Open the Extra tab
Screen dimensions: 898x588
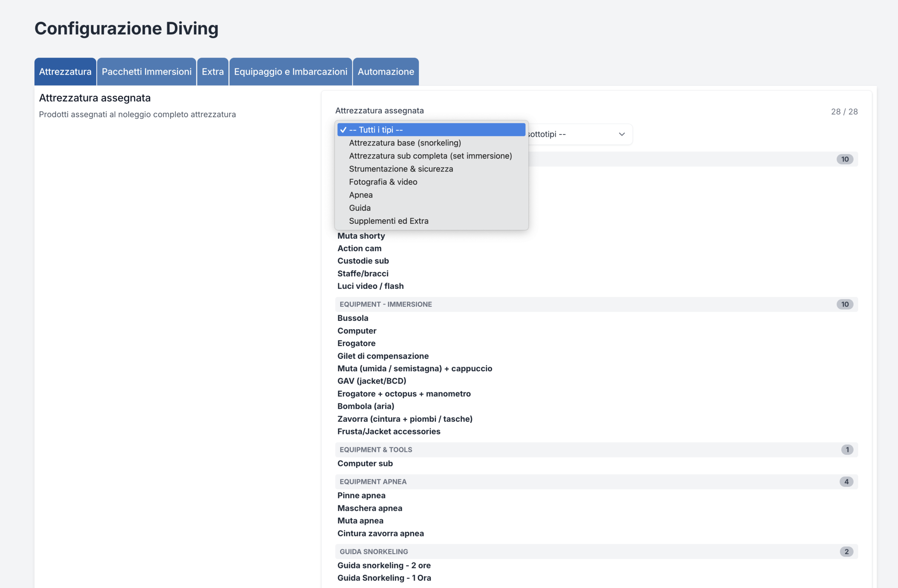point(213,72)
